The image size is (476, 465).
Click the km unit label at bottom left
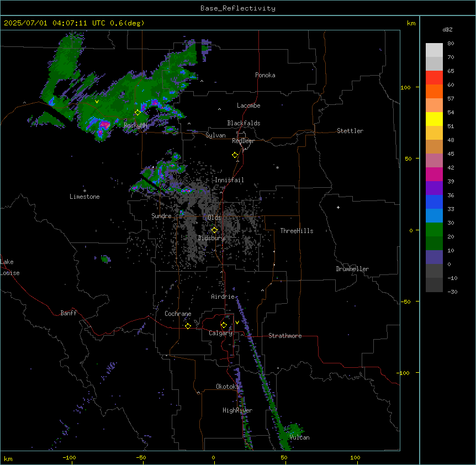[8, 458]
